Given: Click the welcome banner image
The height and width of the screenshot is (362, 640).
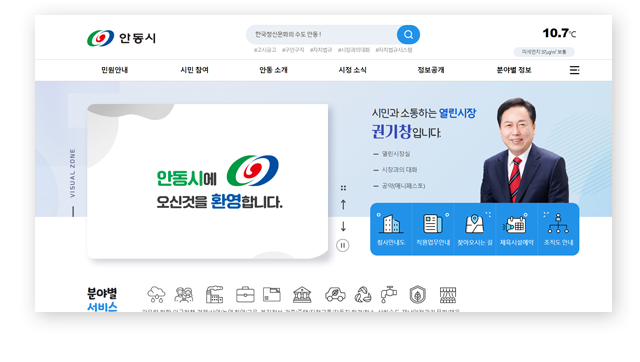Looking at the screenshot, I should coord(207,181).
